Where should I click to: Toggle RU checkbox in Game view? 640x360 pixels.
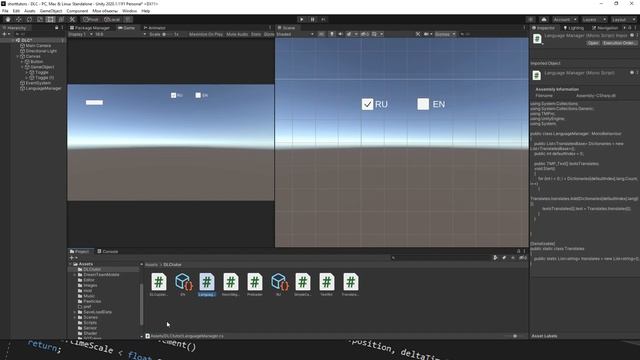pos(173,95)
